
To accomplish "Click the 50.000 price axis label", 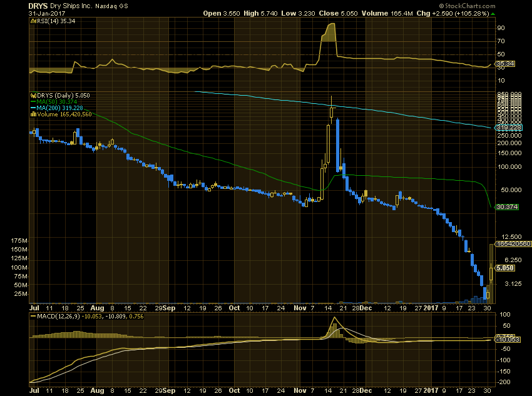I will (511, 190).
